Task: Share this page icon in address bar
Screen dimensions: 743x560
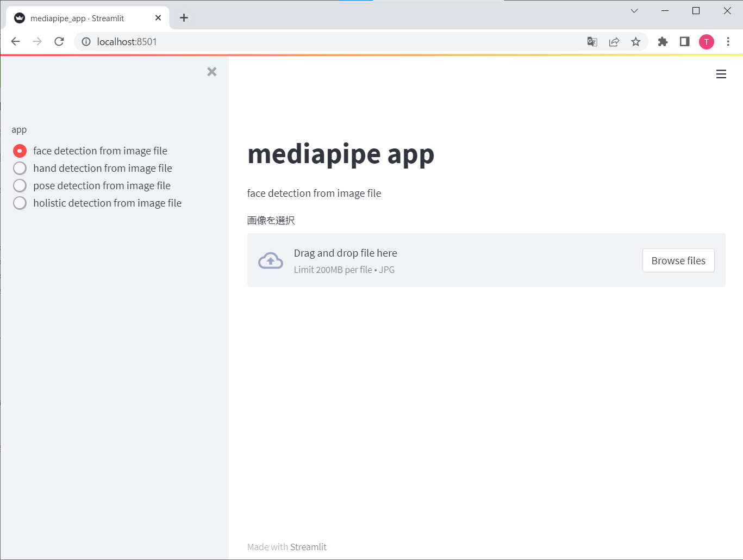Action: (x=614, y=42)
